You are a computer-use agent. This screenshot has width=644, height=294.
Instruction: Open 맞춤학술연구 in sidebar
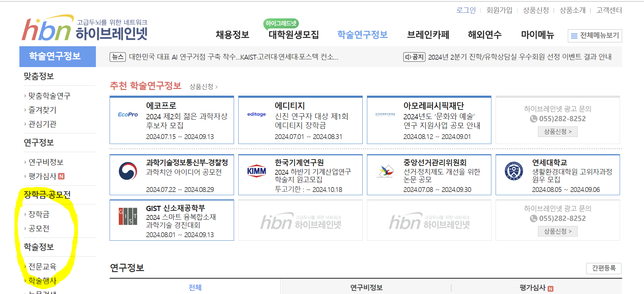(49, 96)
